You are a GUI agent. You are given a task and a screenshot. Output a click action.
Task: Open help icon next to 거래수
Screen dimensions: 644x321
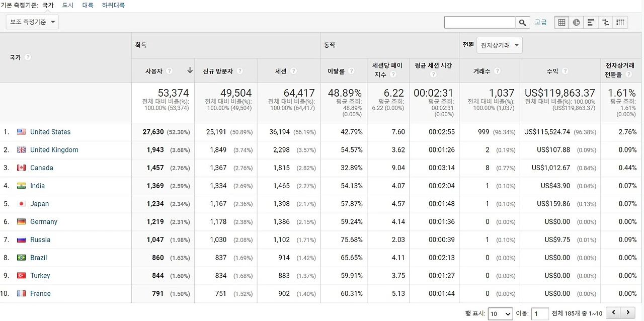tap(497, 71)
